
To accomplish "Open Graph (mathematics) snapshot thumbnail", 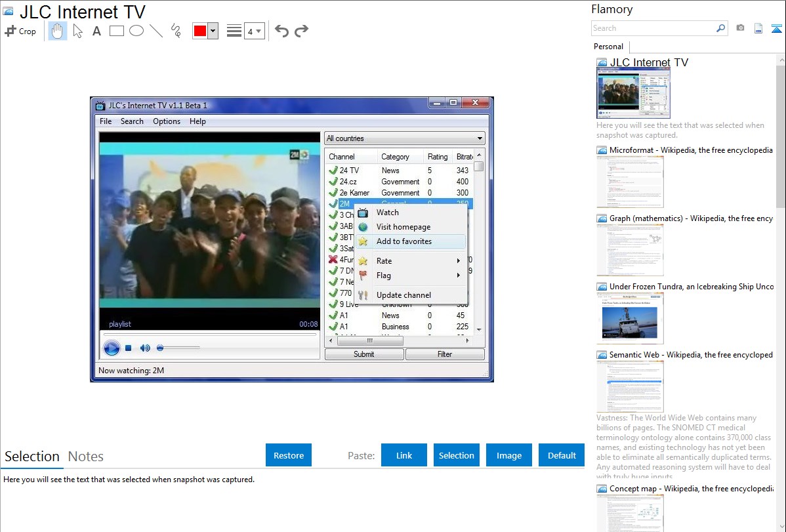I will tap(630, 250).
